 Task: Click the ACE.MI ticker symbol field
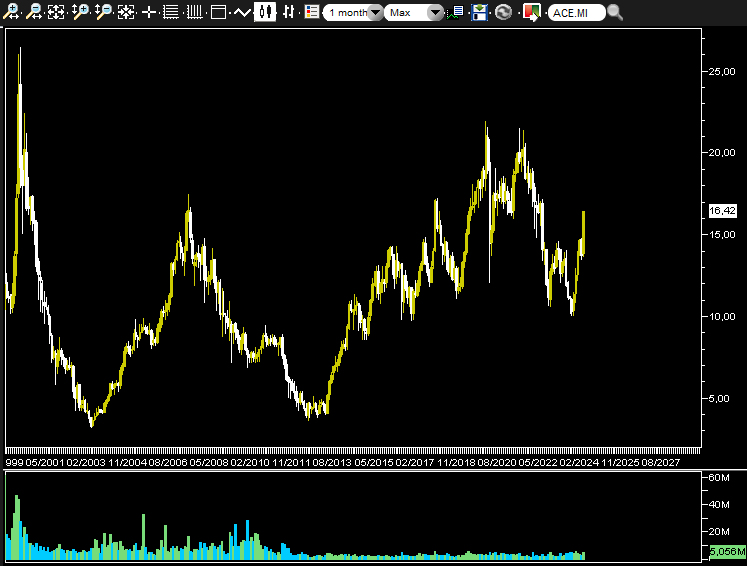click(576, 12)
